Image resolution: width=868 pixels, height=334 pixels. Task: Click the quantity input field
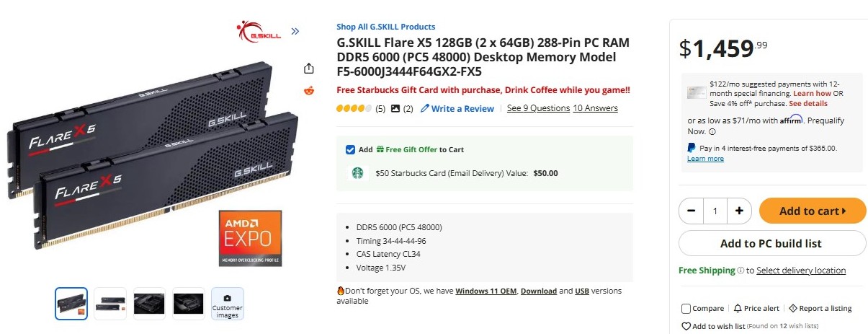[715, 211]
